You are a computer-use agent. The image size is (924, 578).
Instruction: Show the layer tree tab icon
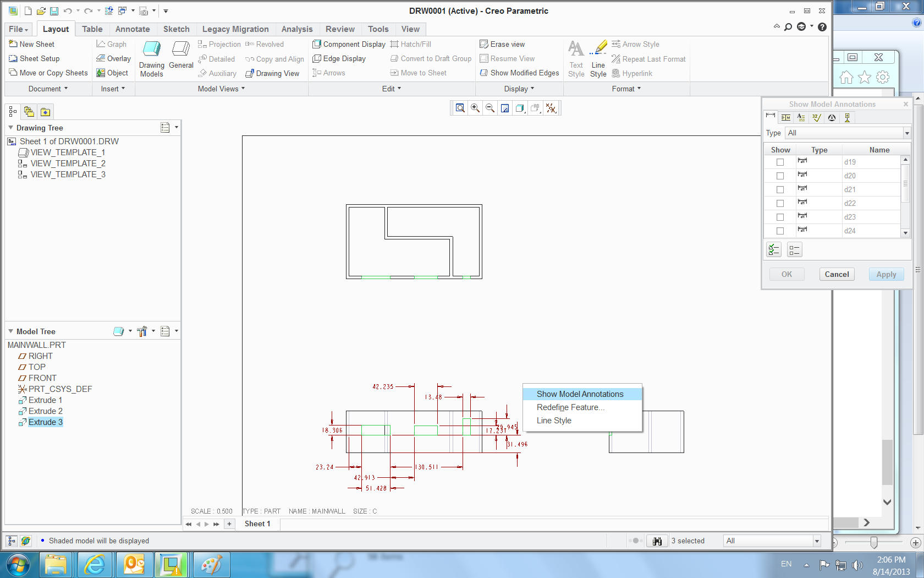point(29,112)
